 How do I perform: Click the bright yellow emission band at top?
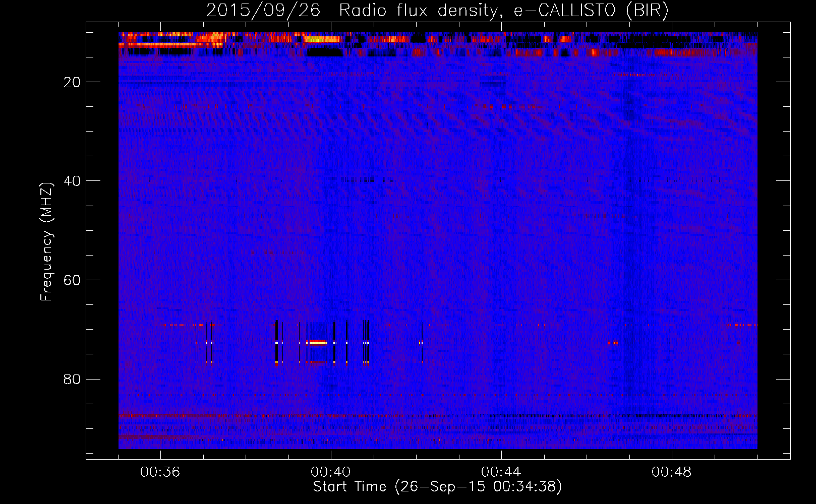[323, 39]
